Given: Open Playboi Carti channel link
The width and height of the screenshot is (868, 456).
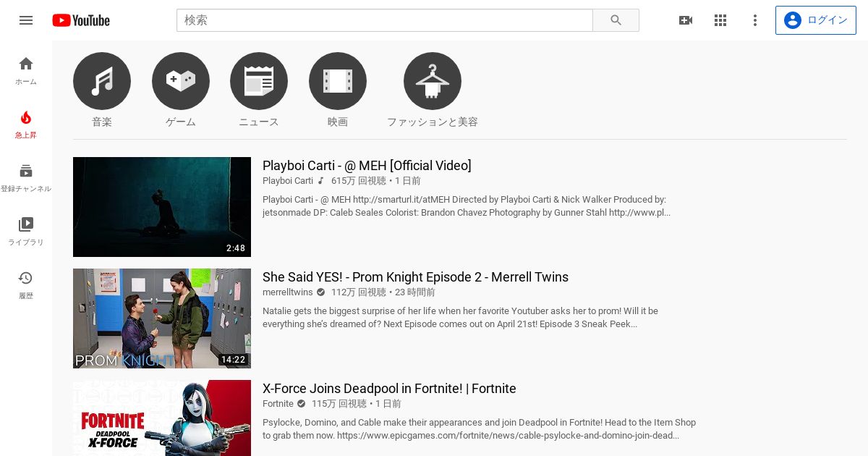Looking at the screenshot, I should (x=288, y=181).
